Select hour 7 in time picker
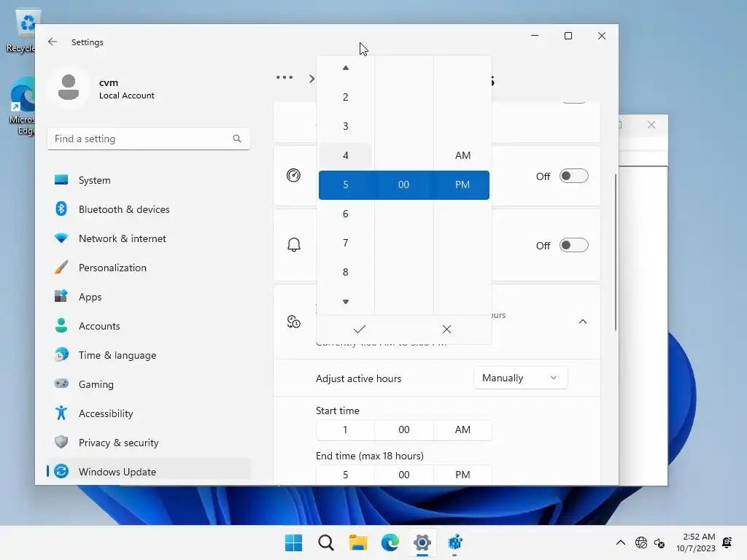Viewport: 747px width, 560px height. click(345, 243)
